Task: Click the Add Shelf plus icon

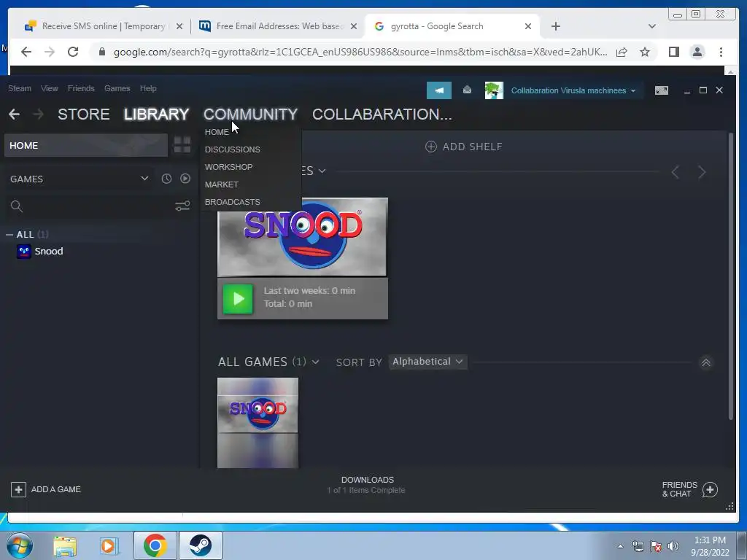Action: 430,147
